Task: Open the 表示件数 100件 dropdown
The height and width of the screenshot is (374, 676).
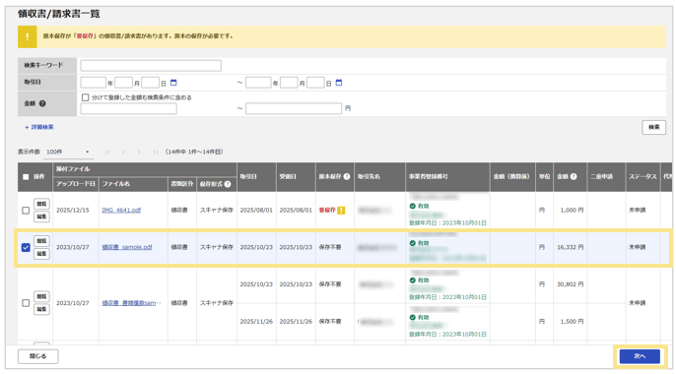Action: tap(68, 152)
